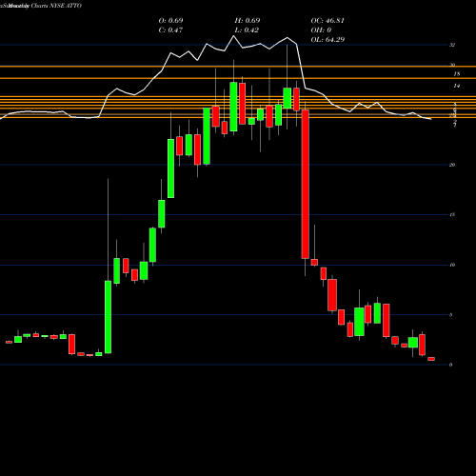Click the price axis label "5"
476x476 pixels.
451,315
